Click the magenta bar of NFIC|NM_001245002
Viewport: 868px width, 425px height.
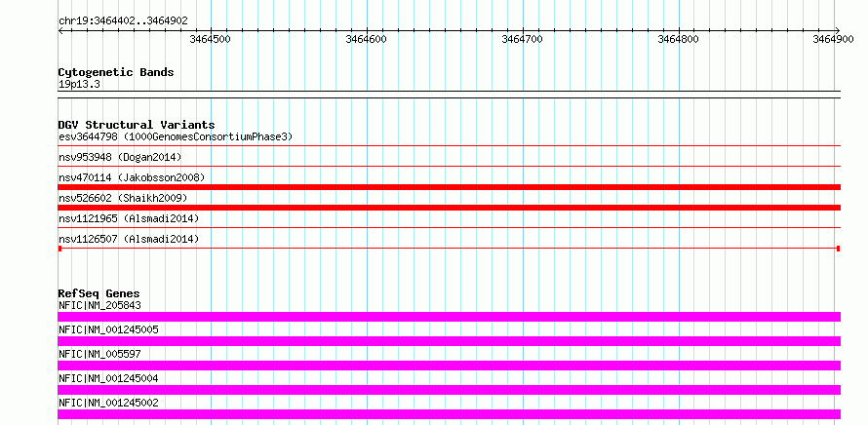coord(449,414)
